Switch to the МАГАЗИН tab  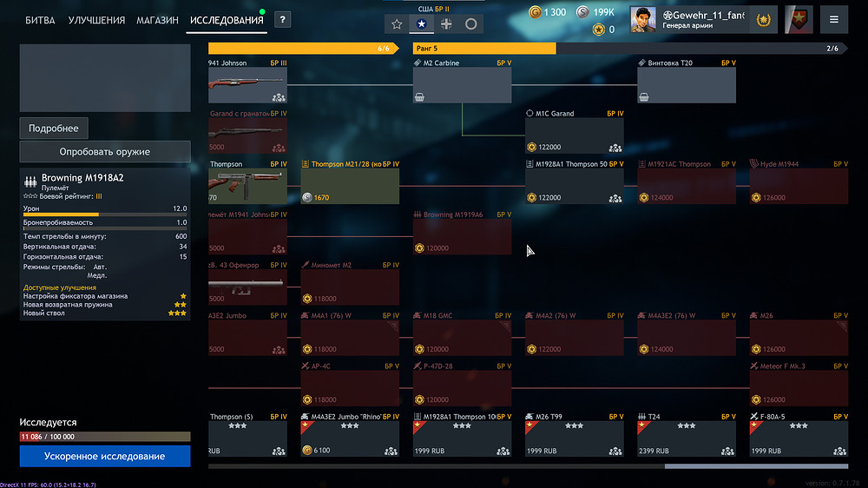click(157, 20)
